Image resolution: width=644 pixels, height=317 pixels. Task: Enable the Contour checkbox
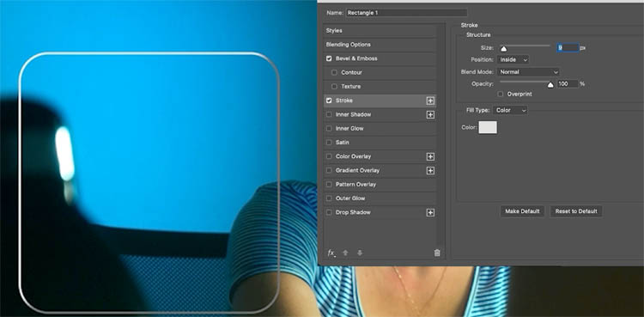[x=334, y=73]
